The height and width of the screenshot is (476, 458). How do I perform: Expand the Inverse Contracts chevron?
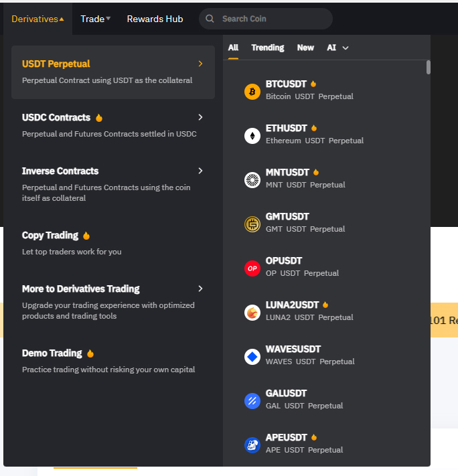pyautogui.click(x=200, y=171)
